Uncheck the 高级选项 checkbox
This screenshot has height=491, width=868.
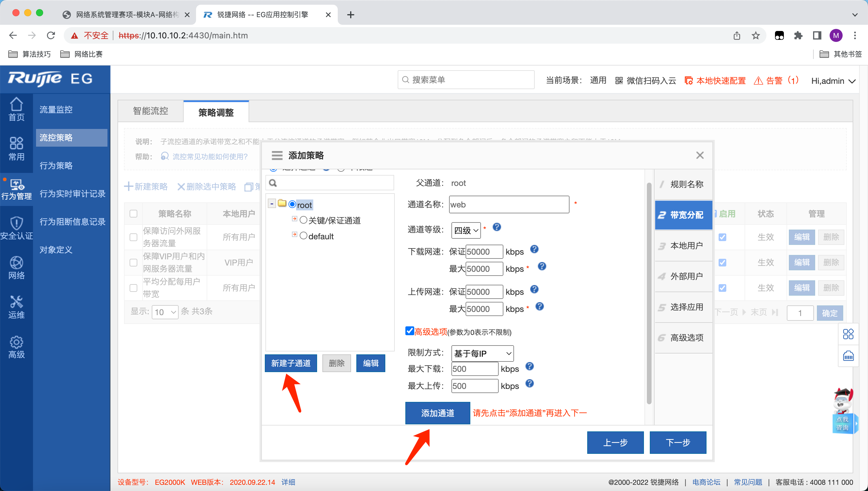[x=409, y=331]
